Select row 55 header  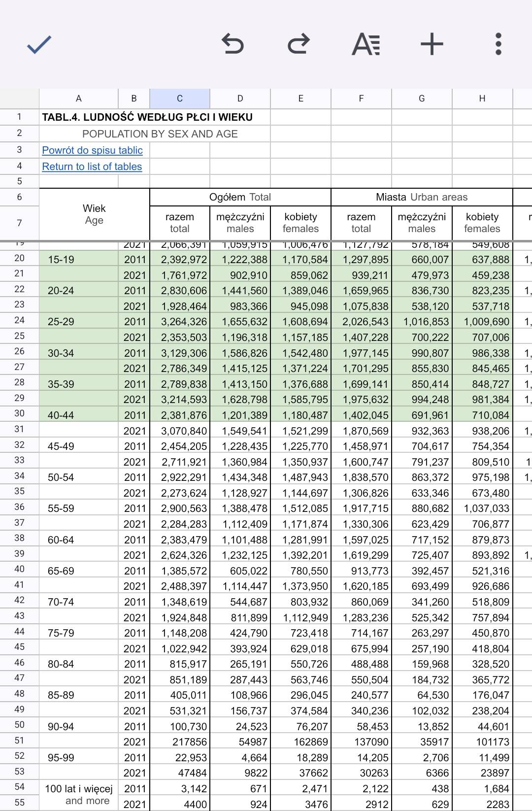(19, 803)
